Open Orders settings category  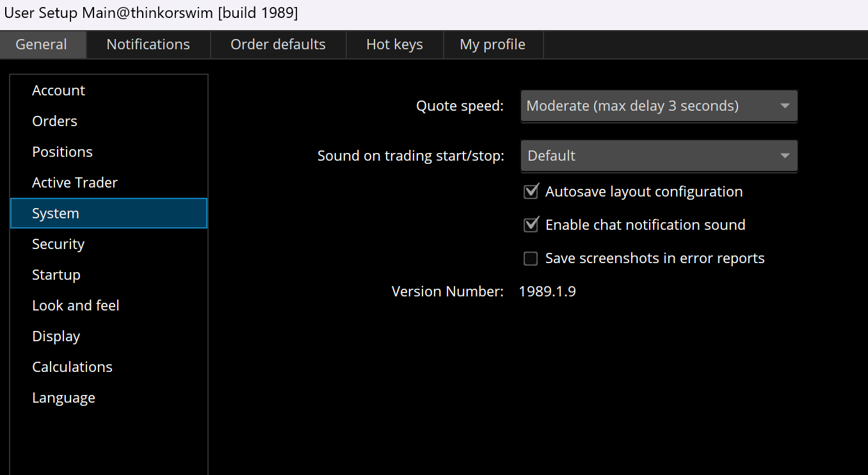pos(55,122)
